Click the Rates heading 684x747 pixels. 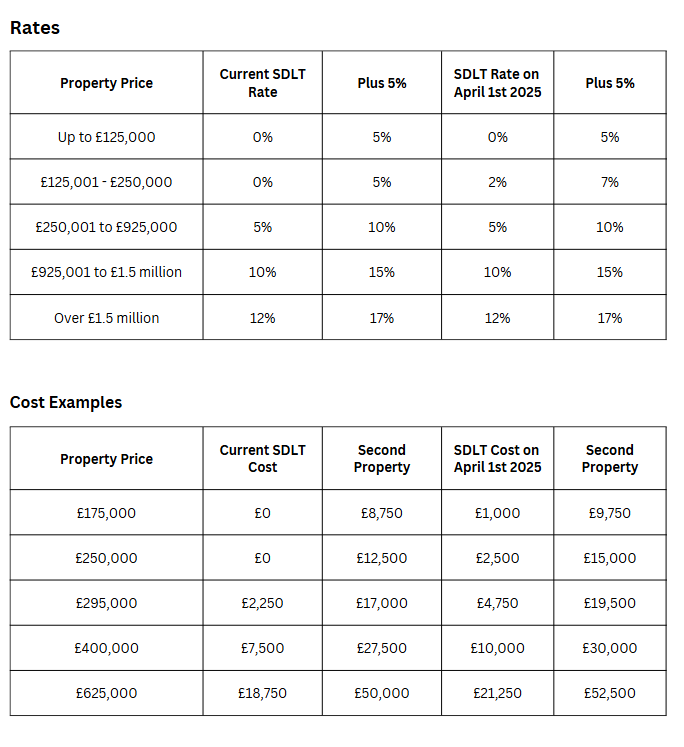coord(35,28)
